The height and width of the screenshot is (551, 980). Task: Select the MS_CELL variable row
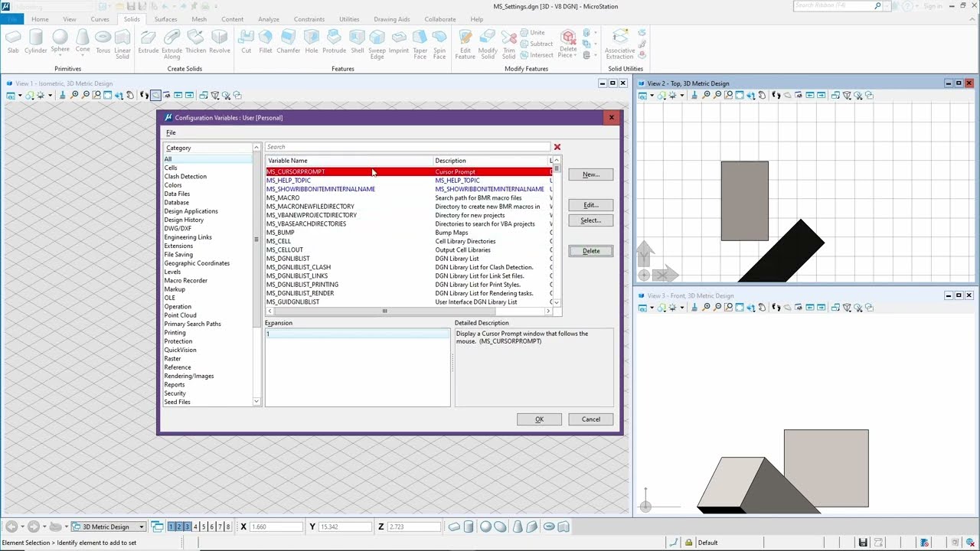[408, 241]
